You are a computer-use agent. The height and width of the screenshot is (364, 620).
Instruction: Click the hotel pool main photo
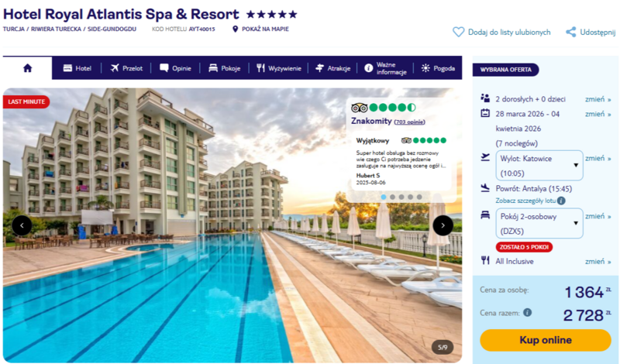pyautogui.click(x=174, y=257)
